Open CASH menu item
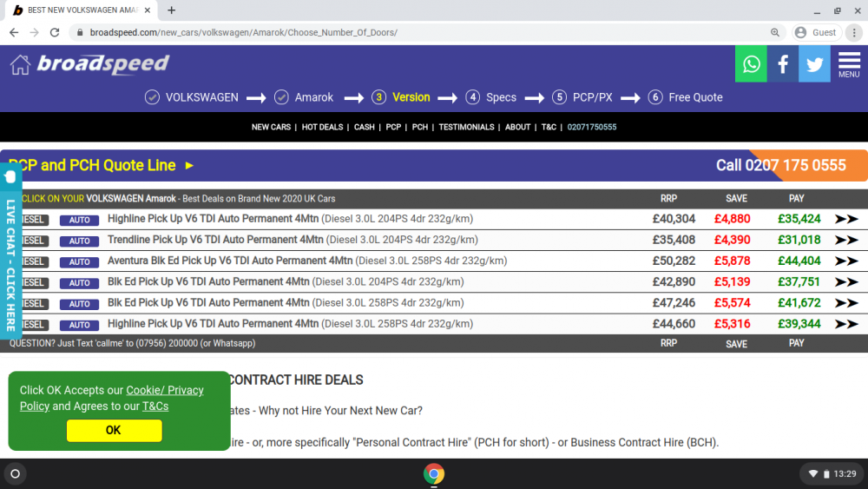 tap(365, 128)
